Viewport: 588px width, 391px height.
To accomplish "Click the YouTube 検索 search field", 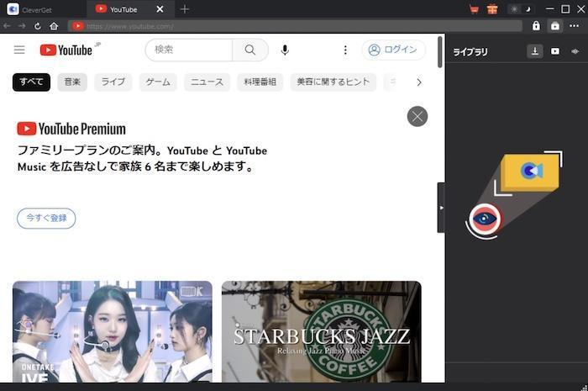I will click(x=189, y=50).
